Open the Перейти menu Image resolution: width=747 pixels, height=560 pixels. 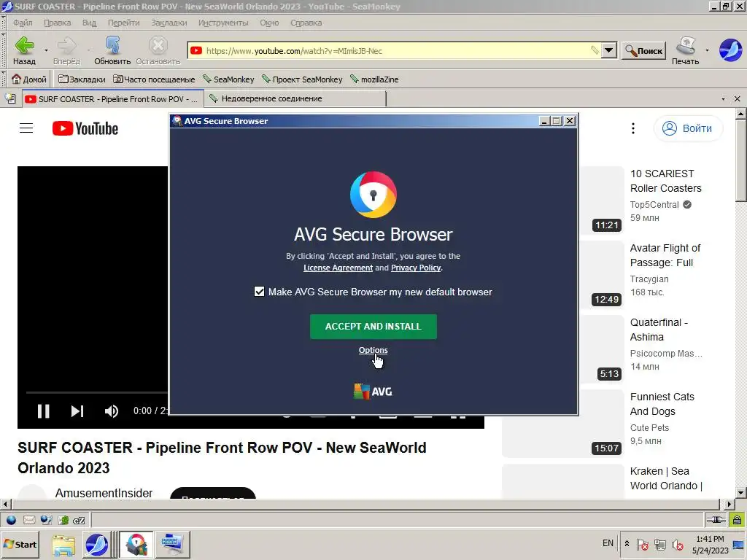(123, 23)
